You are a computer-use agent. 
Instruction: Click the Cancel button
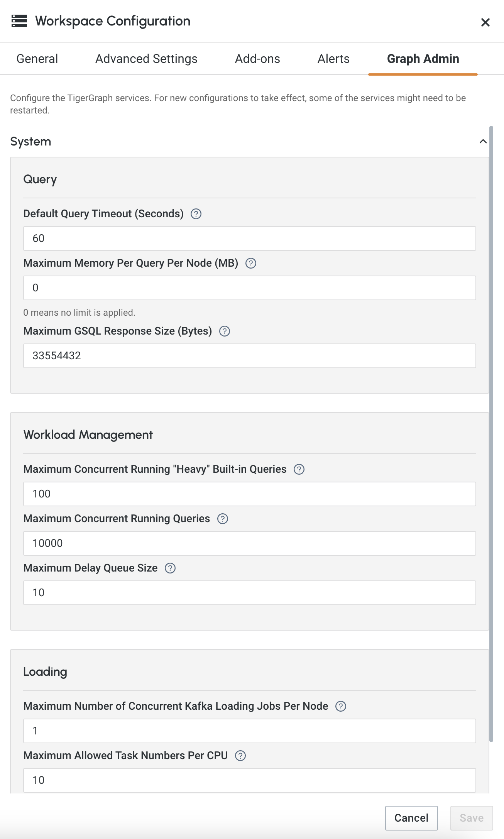[x=411, y=818]
